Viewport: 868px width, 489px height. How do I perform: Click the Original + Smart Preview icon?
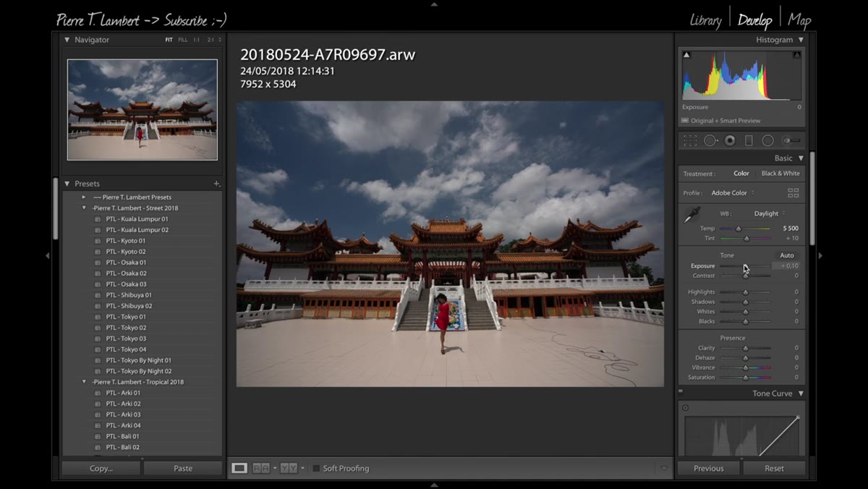click(685, 121)
